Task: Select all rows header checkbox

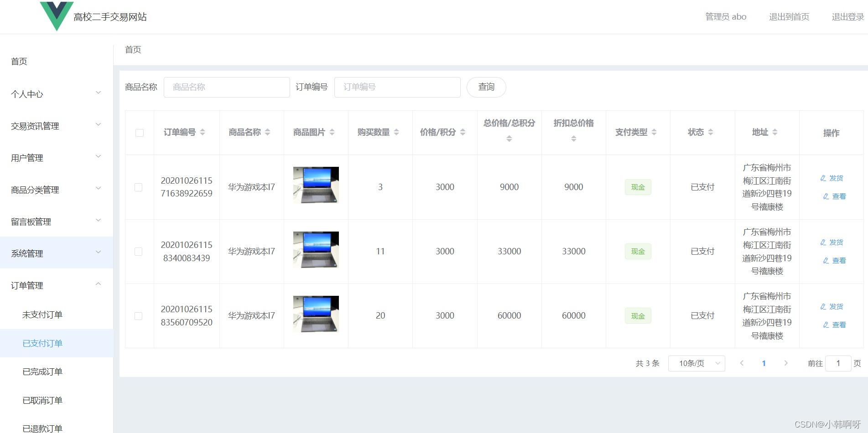Action: click(x=140, y=133)
